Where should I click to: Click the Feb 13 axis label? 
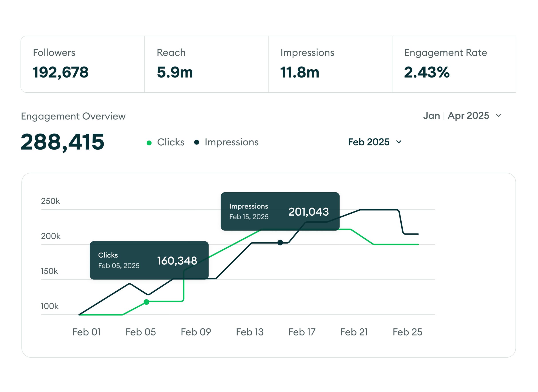(250, 332)
